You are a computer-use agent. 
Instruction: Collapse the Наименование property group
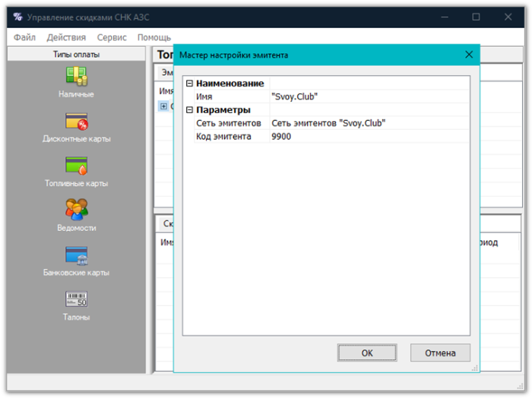pos(189,84)
